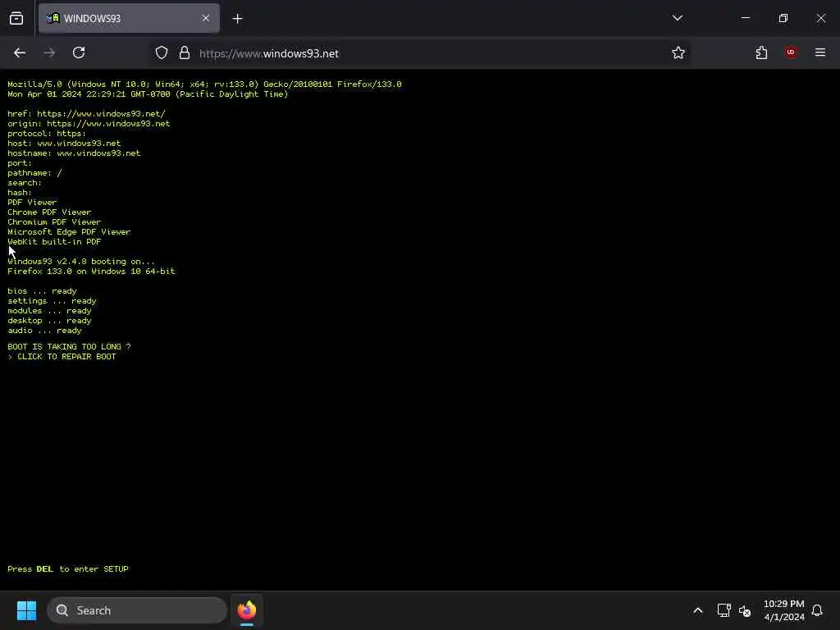This screenshot has width=840, height=630.
Task: Open the Windows Start menu
Action: click(26, 610)
